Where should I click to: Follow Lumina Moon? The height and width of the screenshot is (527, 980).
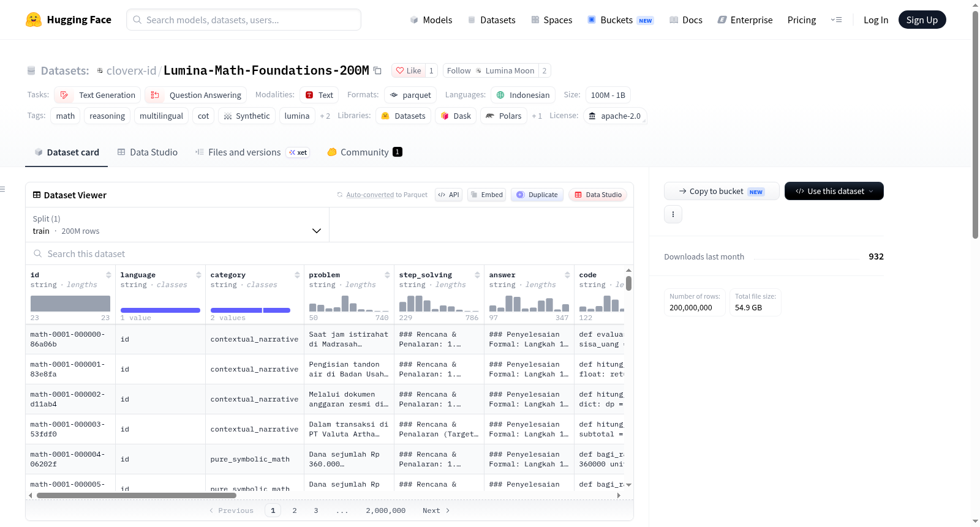point(491,70)
